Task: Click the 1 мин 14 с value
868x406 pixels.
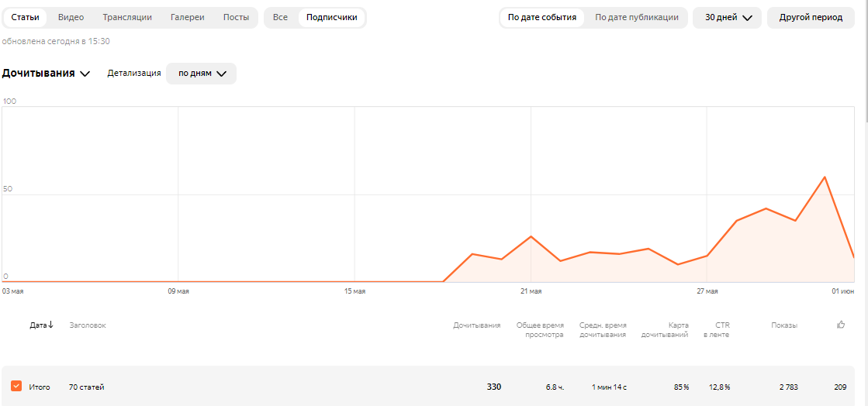Action: [x=609, y=387]
